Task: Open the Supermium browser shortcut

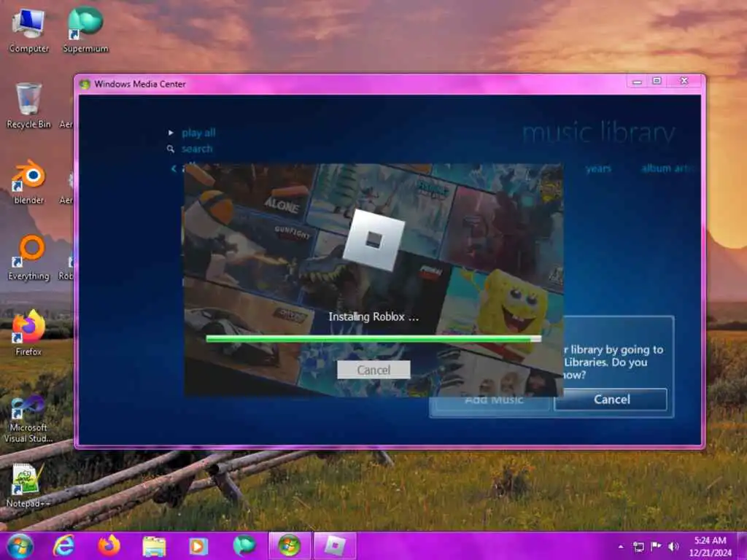Action: click(x=86, y=30)
